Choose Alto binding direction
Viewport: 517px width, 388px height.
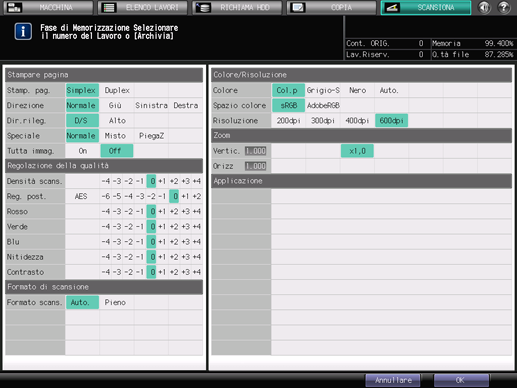click(x=117, y=121)
